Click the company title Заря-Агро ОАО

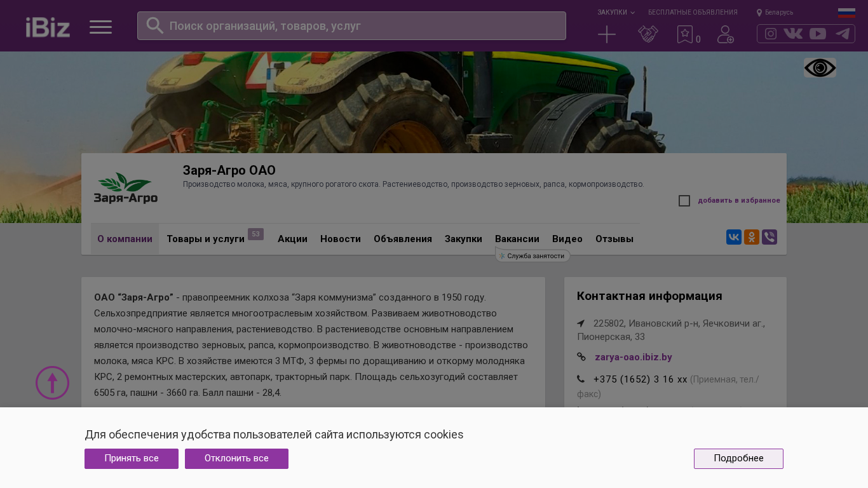coord(229,170)
